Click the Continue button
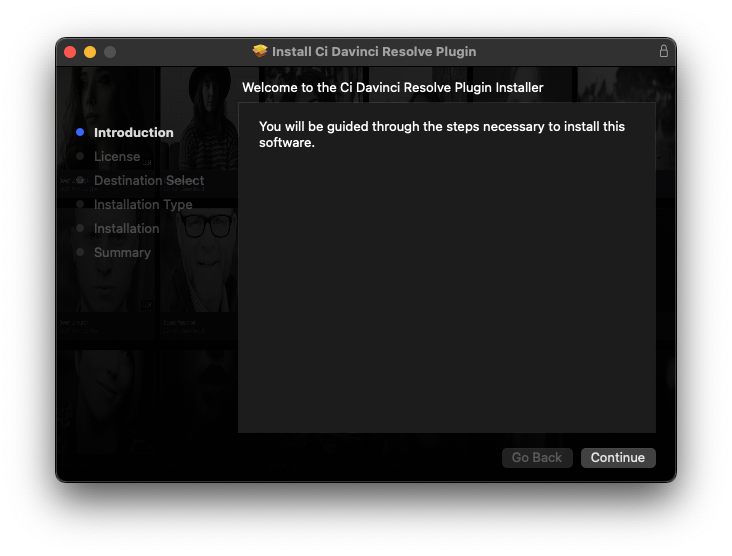The image size is (732, 556). point(618,457)
